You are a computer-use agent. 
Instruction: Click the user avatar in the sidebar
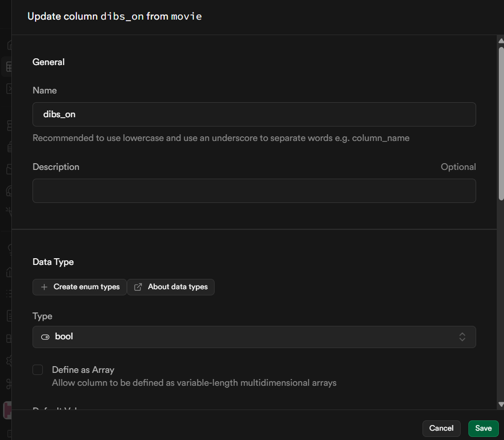7,411
